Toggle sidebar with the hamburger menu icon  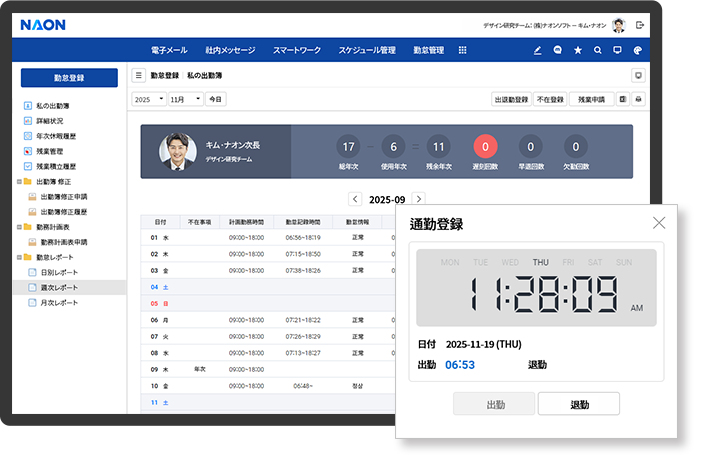139,75
